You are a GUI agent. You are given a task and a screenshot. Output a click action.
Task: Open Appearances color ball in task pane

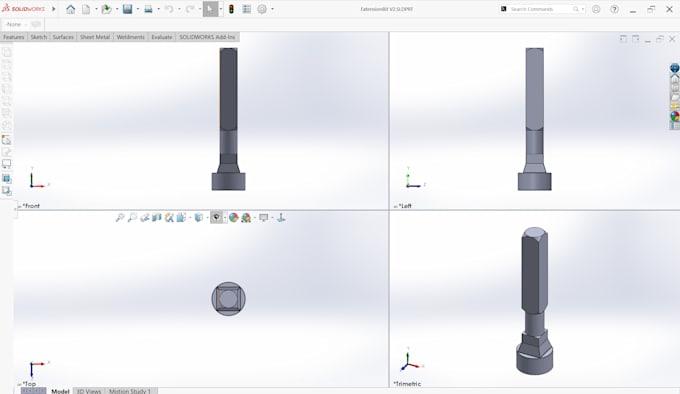pyautogui.click(x=675, y=116)
